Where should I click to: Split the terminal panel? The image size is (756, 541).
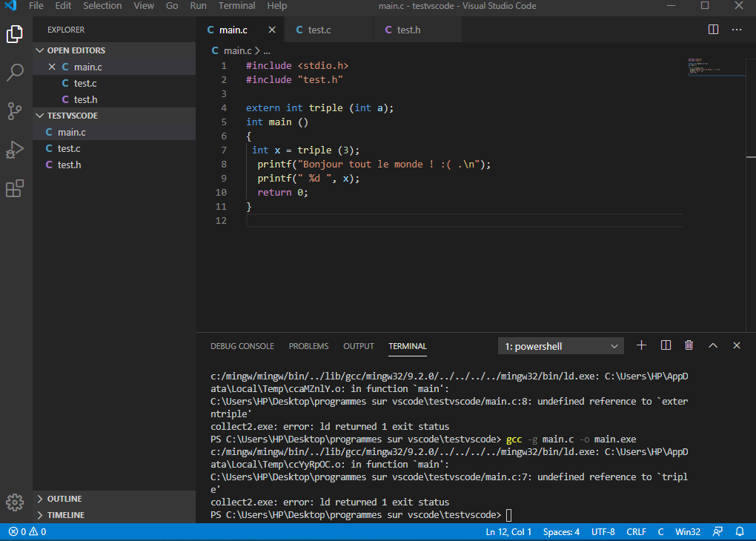click(666, 345)
